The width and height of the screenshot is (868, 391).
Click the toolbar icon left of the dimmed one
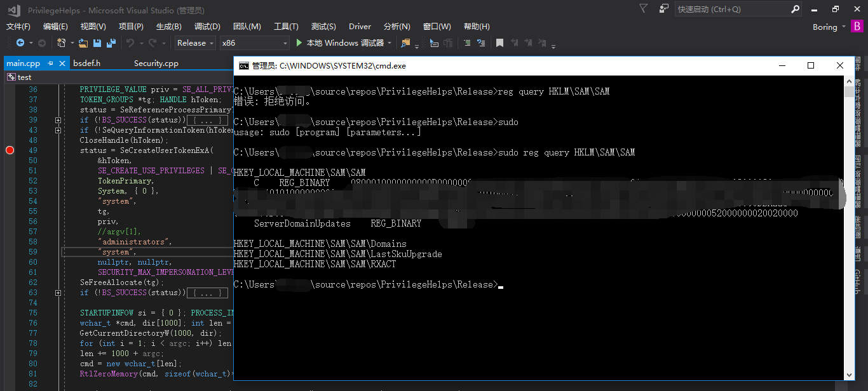click(x=434, y=43)
